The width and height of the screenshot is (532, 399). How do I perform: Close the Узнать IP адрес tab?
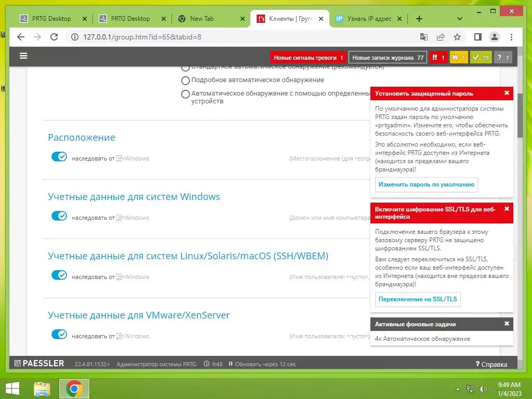point(400,19)
